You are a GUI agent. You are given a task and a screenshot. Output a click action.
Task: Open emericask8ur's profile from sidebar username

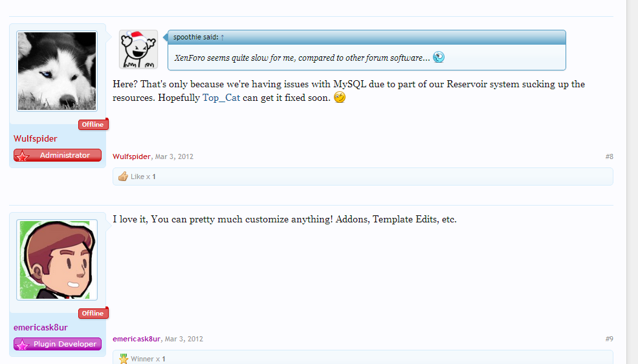(x=41, y=327)
